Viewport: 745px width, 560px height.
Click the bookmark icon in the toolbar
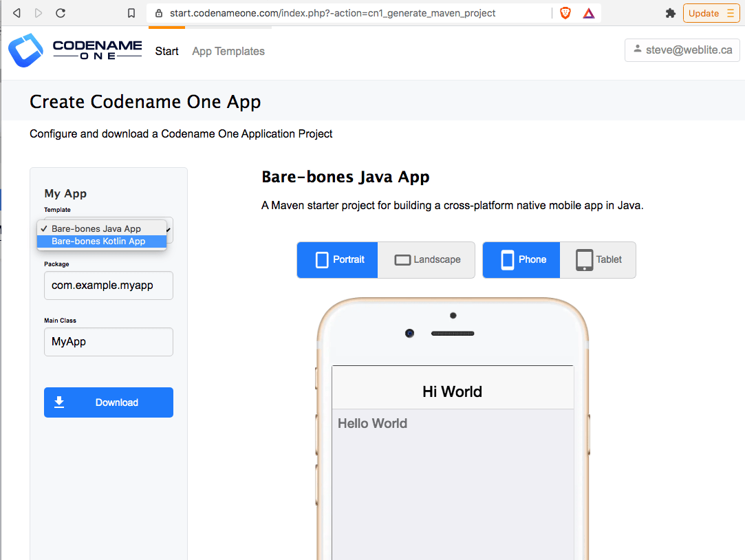131,12
